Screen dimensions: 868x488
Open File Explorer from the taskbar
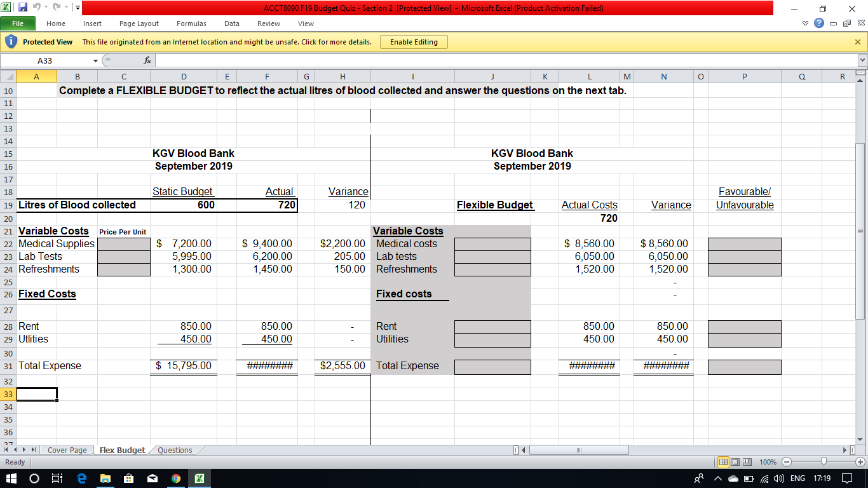tap(105, 478)
